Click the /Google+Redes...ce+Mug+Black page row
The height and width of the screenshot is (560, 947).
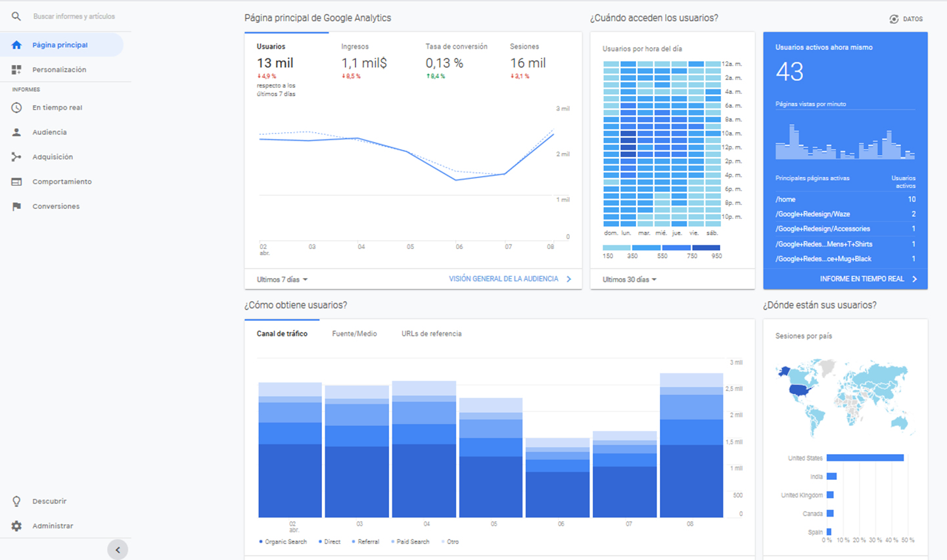[x=845, y=259]
